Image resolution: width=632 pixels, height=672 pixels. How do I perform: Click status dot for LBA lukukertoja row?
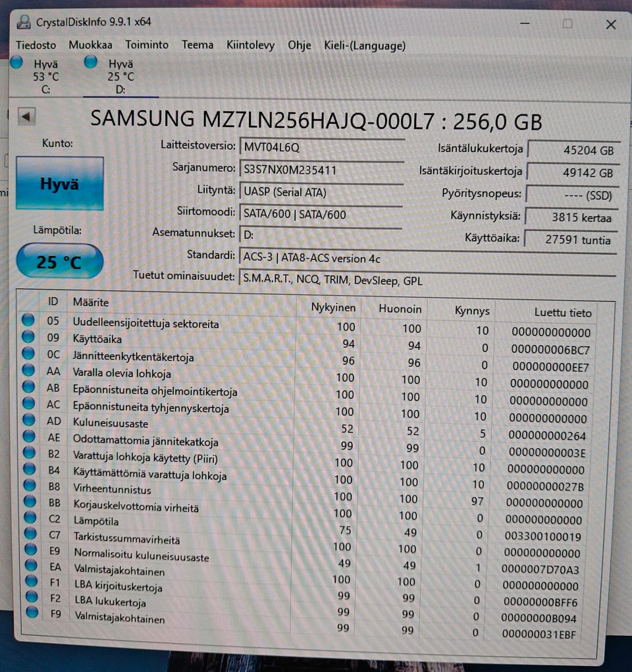pos(32,596)
